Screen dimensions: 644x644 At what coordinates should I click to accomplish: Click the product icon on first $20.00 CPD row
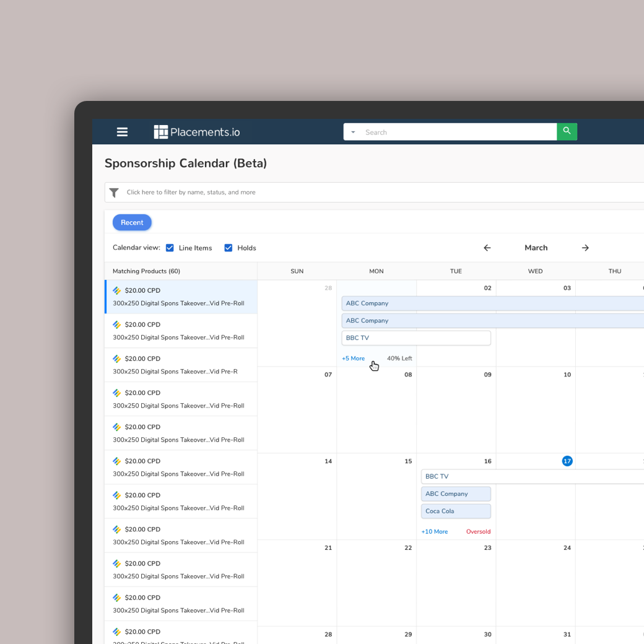[x=117, y=290]
